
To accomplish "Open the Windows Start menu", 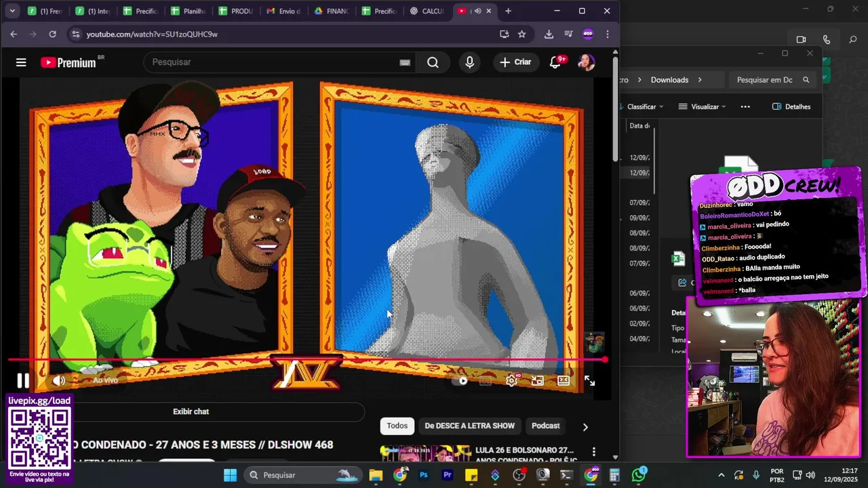I will coord(230,475).
